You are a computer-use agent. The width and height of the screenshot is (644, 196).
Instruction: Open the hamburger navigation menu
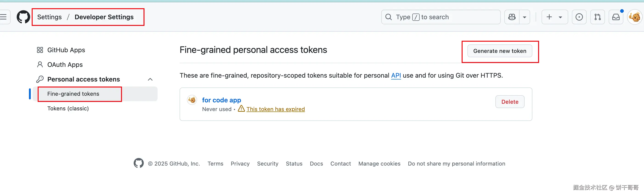pos(3,17)
